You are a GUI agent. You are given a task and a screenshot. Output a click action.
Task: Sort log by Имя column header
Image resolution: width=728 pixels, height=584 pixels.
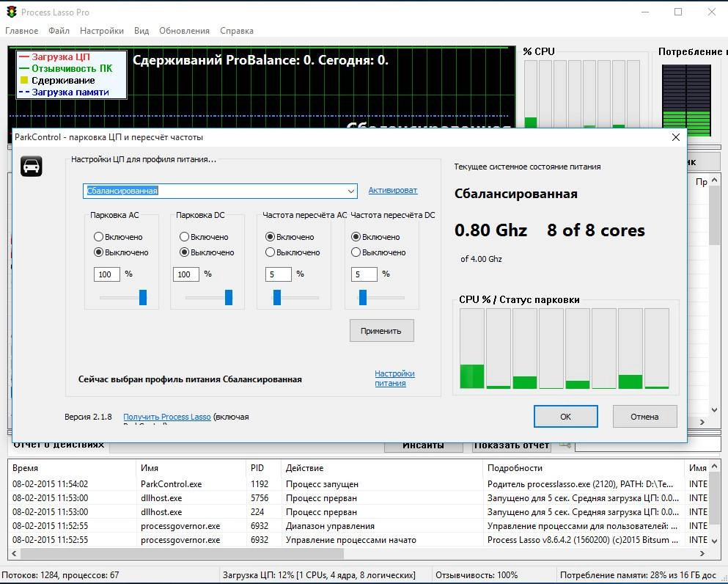tap(191, 468)
